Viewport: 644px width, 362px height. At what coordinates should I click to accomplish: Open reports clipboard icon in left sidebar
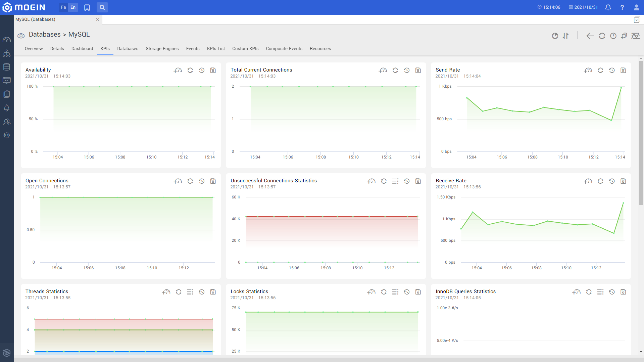tap(7, 94)
